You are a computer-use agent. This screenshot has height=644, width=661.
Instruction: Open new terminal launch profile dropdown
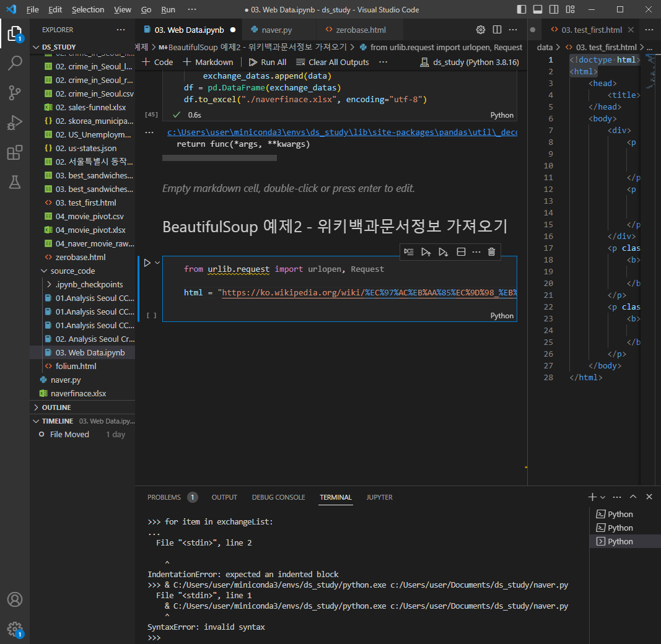pos(603,497)
